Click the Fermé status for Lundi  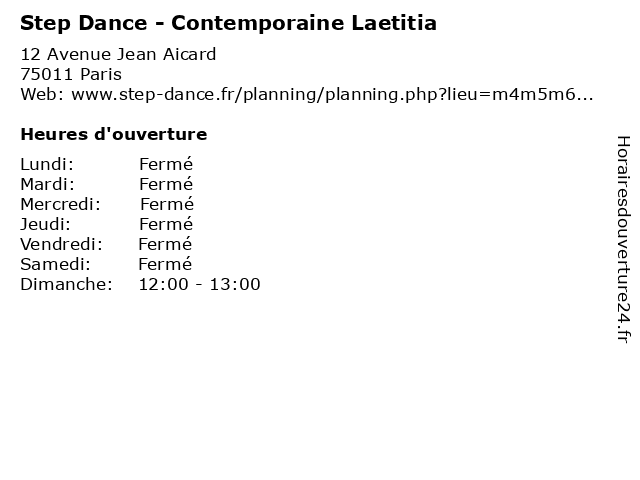[166, 164]
